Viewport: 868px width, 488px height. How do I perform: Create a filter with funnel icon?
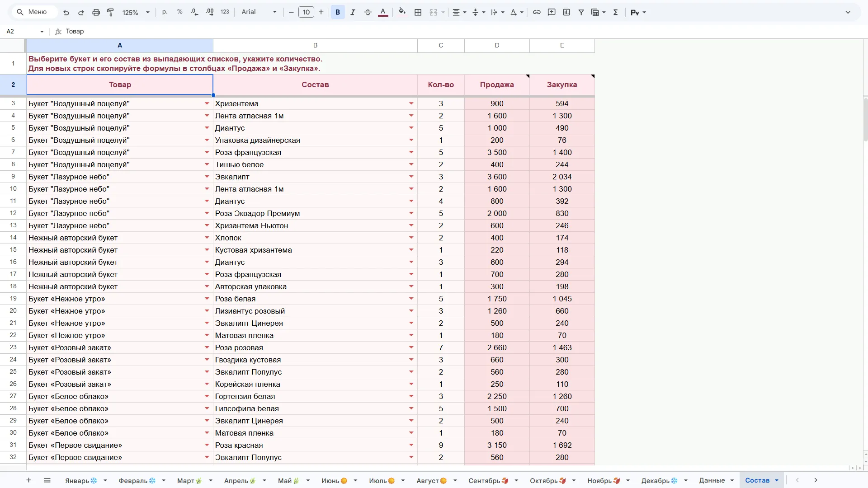coord(581,12)
